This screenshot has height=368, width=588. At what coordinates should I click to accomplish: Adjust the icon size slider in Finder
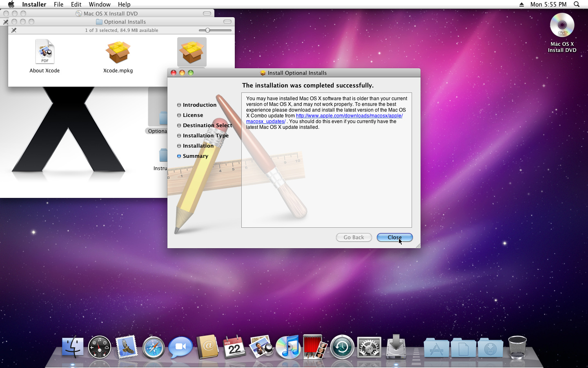coord(208,30)
